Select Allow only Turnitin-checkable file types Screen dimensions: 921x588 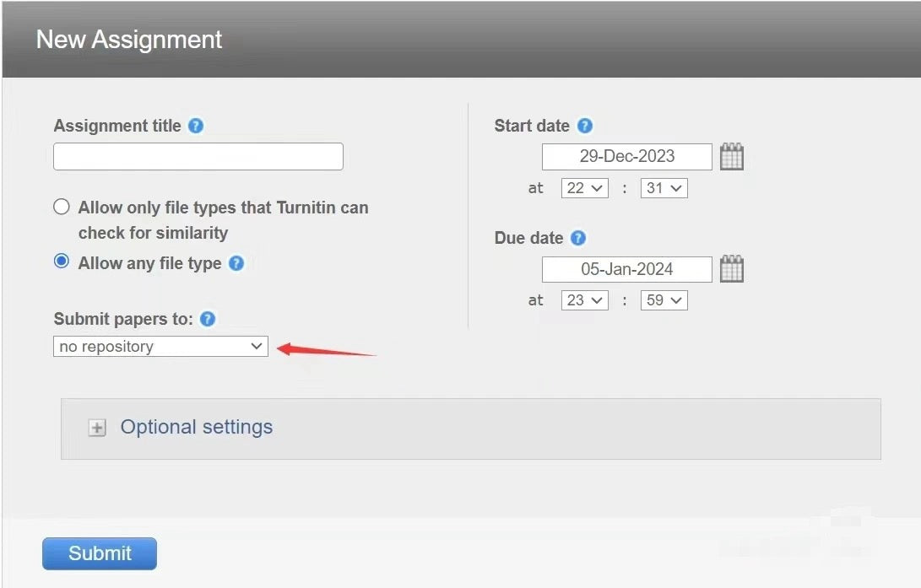tap(62, 207)
